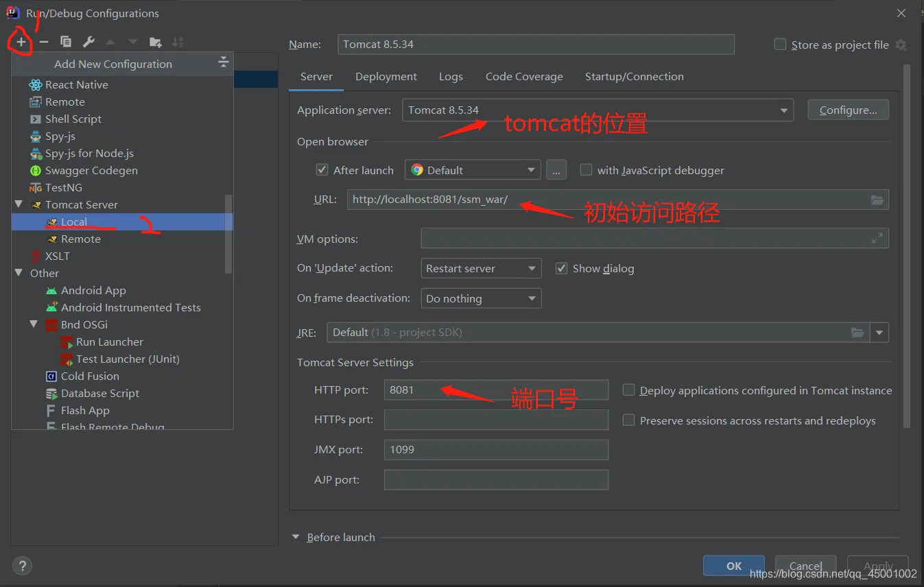Collapse the Bnd OSGi tree node
The image size is (924, 587).
[34, 324]
